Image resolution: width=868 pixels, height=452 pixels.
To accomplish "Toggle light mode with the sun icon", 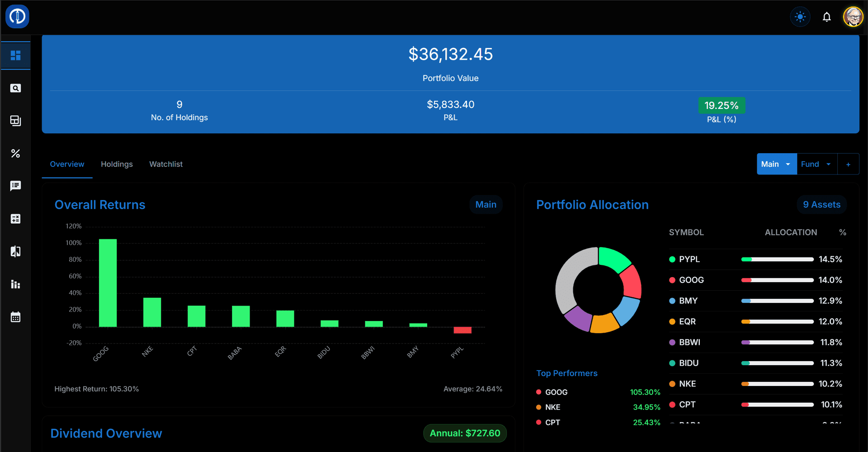I will (800, 16).
